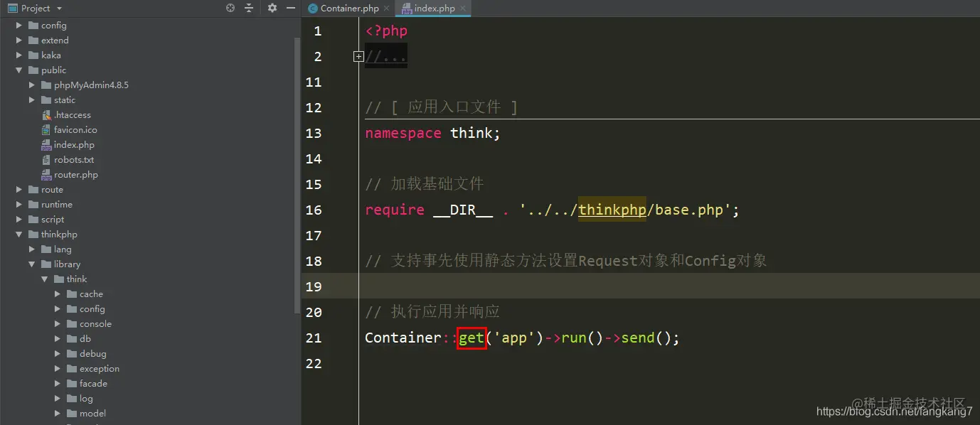Click the highlighted get call on line 21
The width and height of the screenshot is (980, 425).
[x=472, y=338]
